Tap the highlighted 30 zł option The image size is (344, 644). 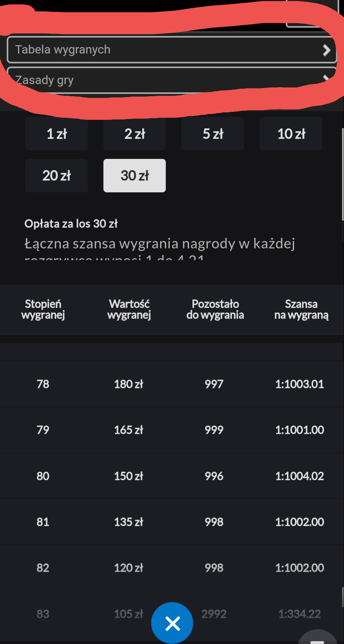click(134, 175)
